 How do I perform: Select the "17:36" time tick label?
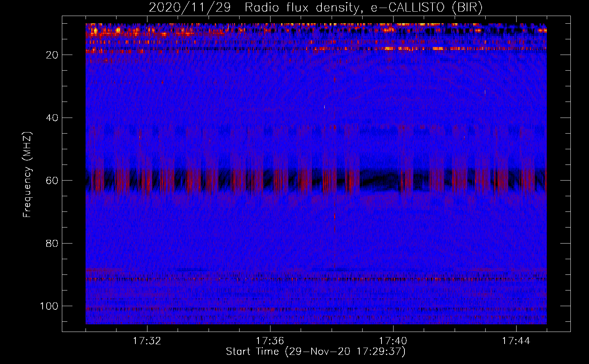[x=270, y=341]
